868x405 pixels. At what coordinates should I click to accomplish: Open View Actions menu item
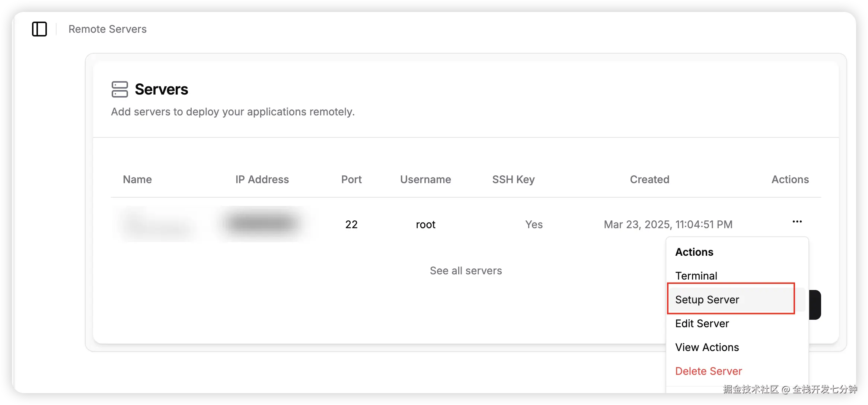[x=707, y=347]
